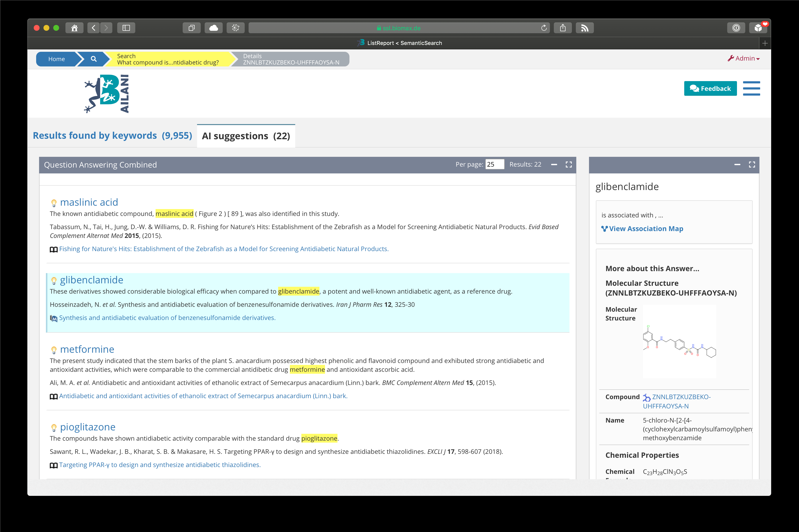The width and height of the screenshot is (799, 532).
Task: Collapse the Question Answering Combined panel
Action: pyautogui.click(x=554, y=165)
